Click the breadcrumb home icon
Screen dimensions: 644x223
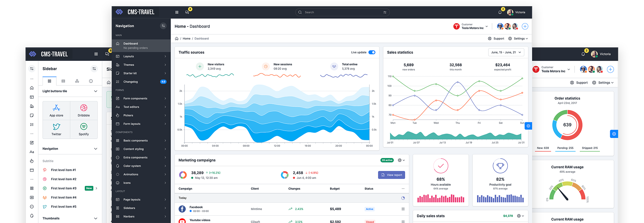point(176,39)
